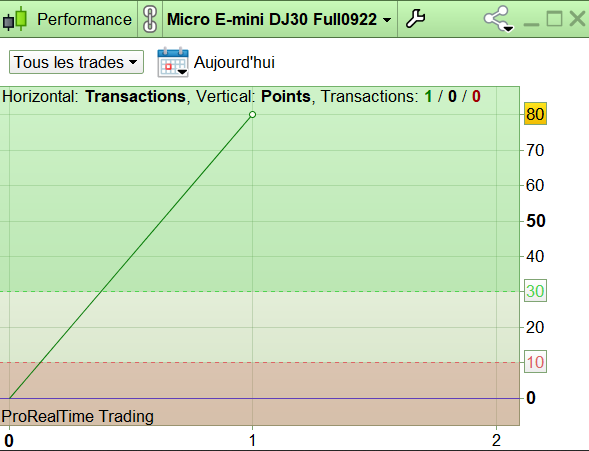Select the data point at transaction 1
Image resolution: width=589 pixels, height=451 pixels.
pyautogui.click(x=252, y=115)
